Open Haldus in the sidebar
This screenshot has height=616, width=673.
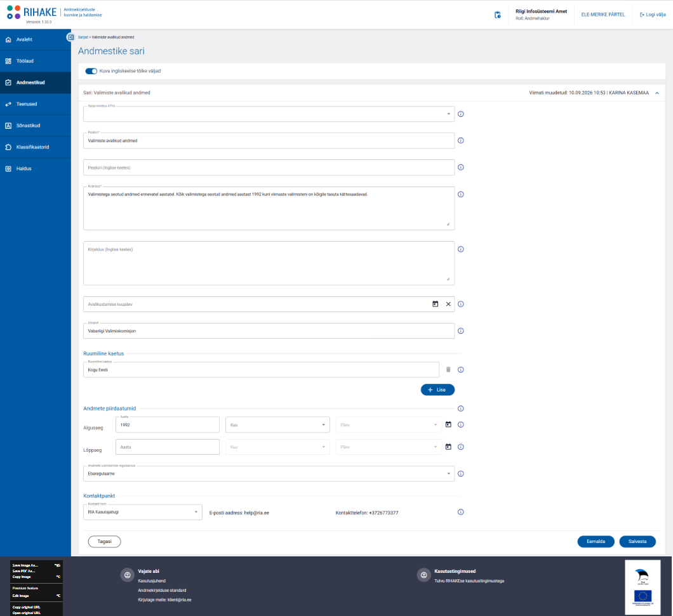(36, 169)
